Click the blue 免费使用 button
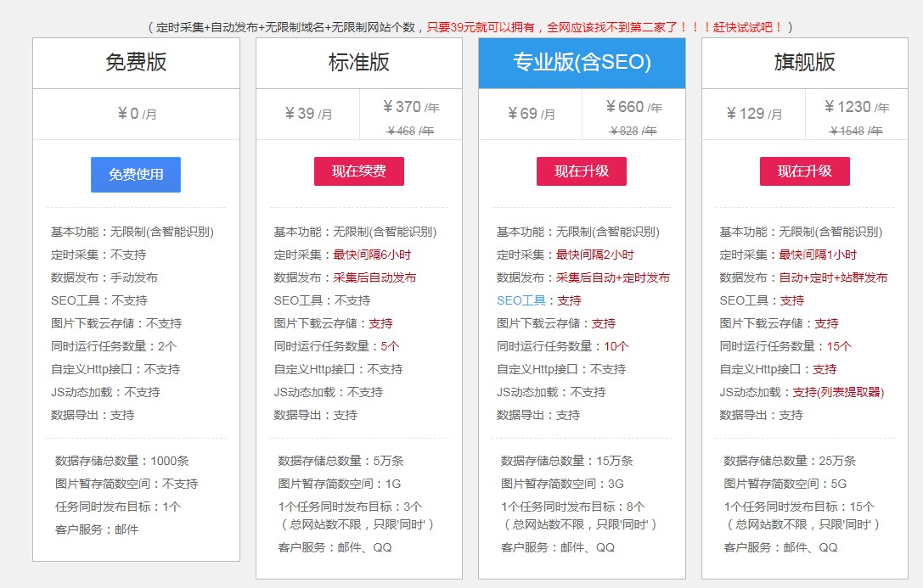This screenshot has width=923, height=588. click(x=136, y=175)
